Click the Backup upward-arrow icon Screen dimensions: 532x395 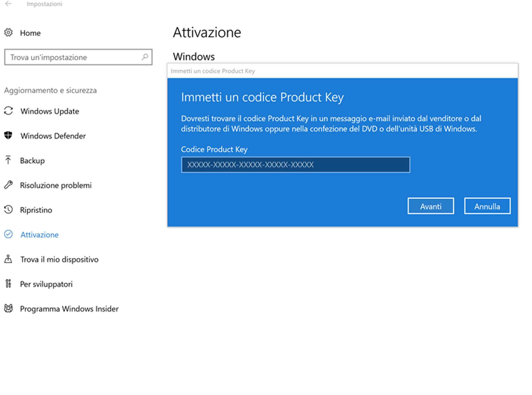(8, 160)
